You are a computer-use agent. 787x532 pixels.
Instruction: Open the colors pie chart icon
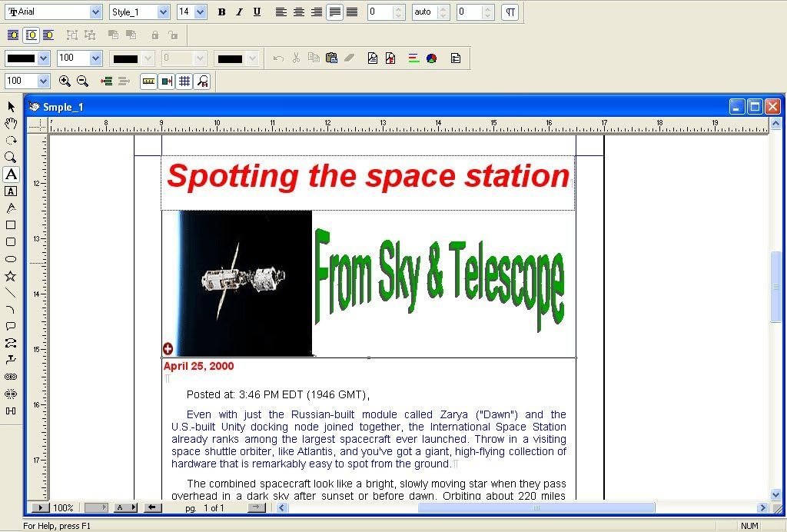click(x=432, y=58)
